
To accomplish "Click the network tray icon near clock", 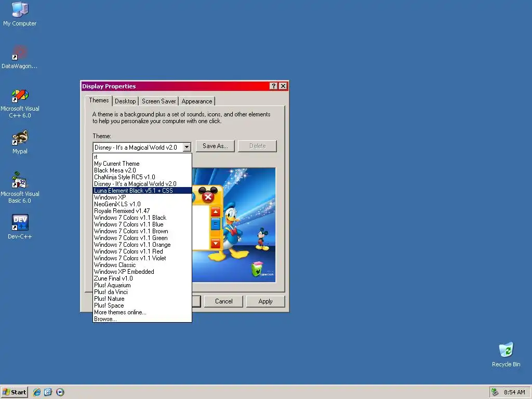I will pos(495,392).
